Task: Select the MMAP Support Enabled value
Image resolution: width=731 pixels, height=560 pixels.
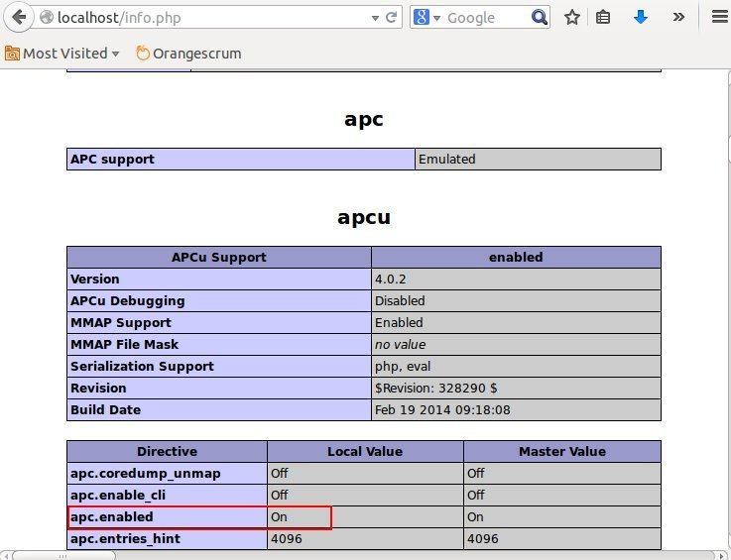Action: coord(516,323)
